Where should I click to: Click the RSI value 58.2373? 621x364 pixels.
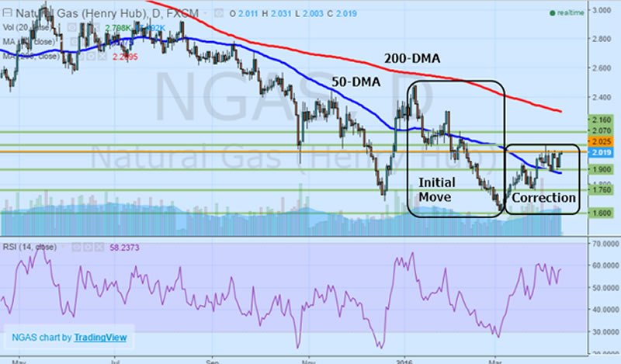(124, 248)
